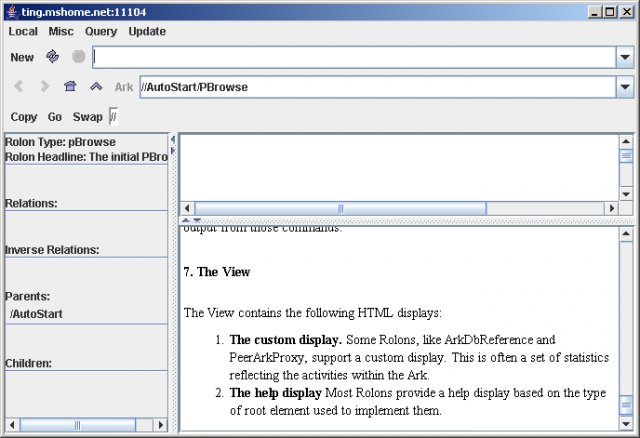Open the Query menu
This screenshot has width=640, height=438.
(101, 32)
